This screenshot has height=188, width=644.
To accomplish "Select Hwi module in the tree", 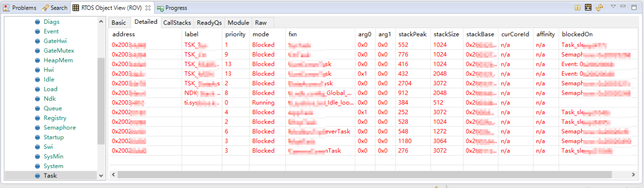I will pyautogui.click(x=49, y=70).
